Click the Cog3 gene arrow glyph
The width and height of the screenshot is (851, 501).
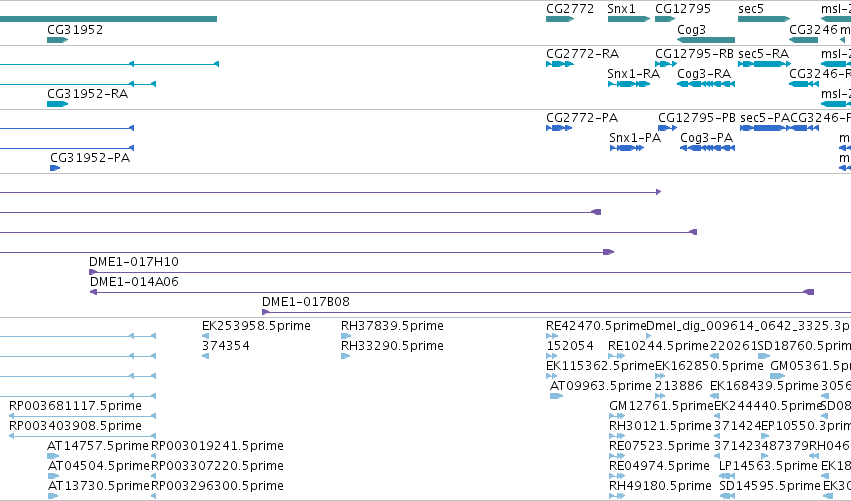pos(706,40)
